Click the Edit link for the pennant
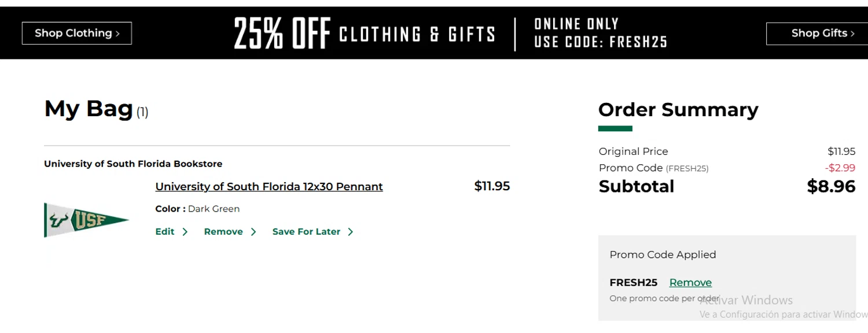This screenshot has width=868, height=333. [165, 232]
